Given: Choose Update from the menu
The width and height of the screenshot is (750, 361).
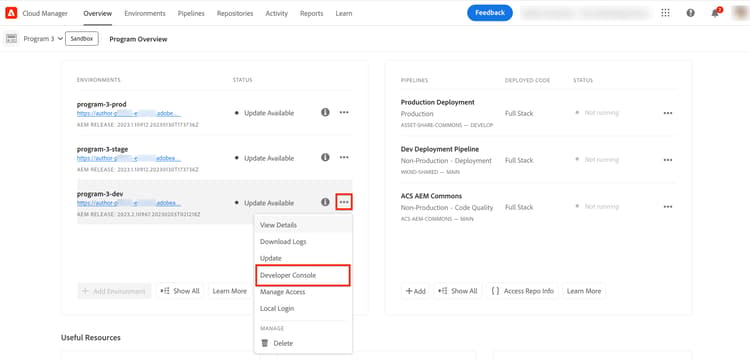Looking at the screenshot, I should click(303, 258).
